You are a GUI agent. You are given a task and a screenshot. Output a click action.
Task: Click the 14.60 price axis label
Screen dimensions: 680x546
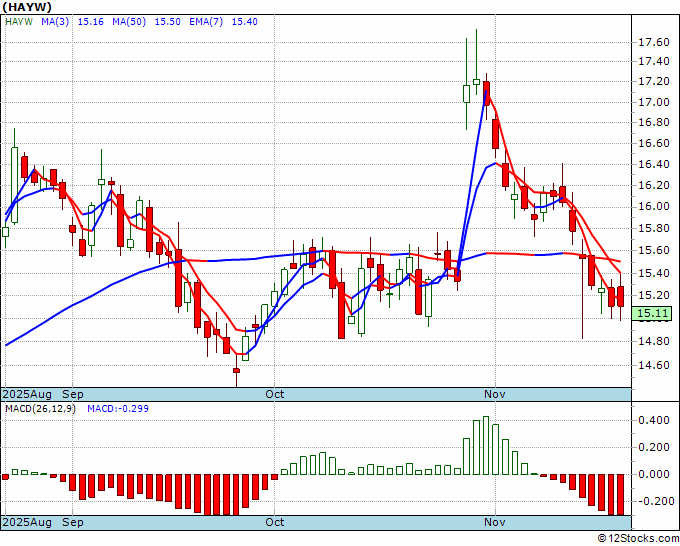click(654, 365)
